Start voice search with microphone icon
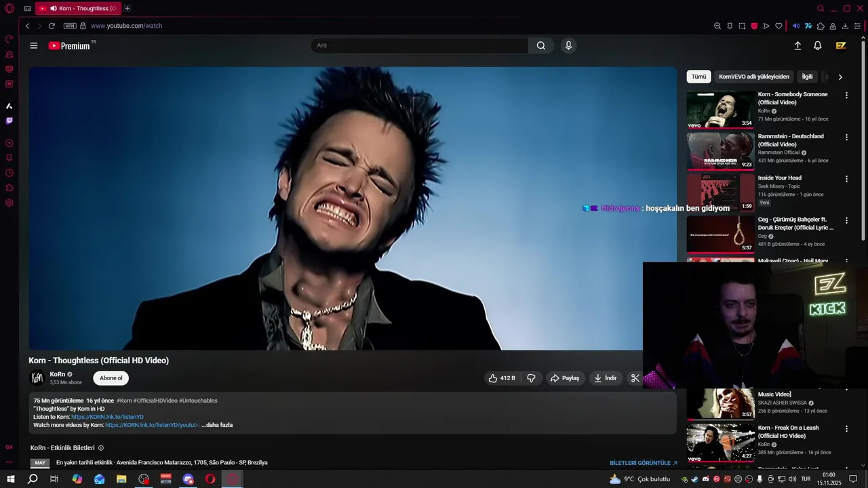Image resolution: width=868 pixels, height=488 pixels. pos(568,45)
